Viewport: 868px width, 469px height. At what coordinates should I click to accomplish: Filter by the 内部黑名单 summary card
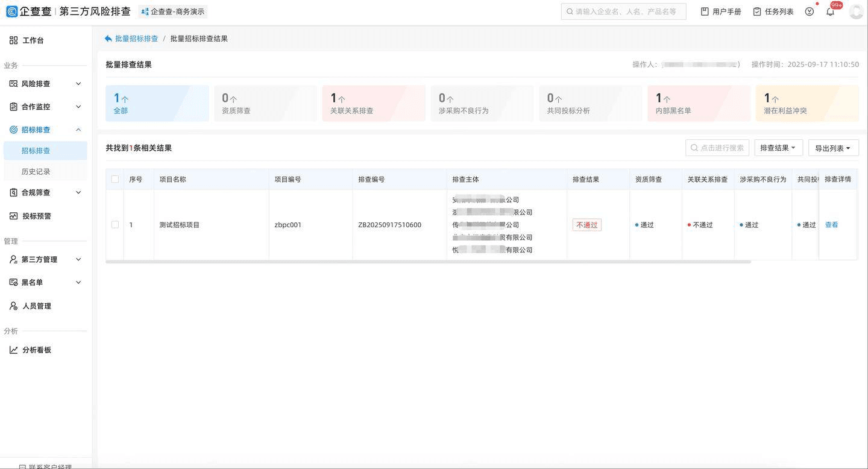699,103
